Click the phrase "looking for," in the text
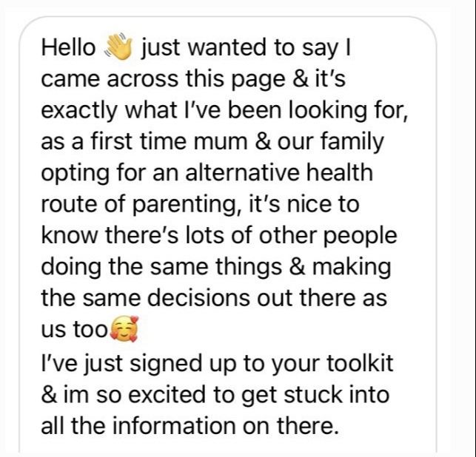Image resolution: width=476 pixels, height=457 pixels. pyautogui.click(x=348, y=111)
